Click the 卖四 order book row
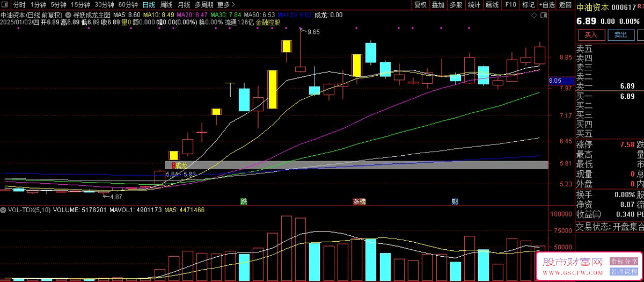The image size is (644, 282). (610, 58)
